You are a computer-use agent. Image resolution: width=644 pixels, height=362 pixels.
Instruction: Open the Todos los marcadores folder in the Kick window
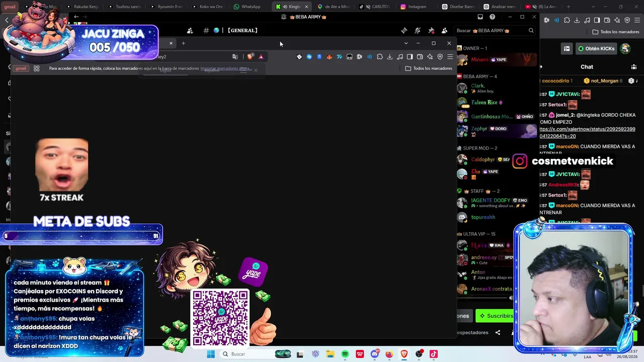coord(616,32)
